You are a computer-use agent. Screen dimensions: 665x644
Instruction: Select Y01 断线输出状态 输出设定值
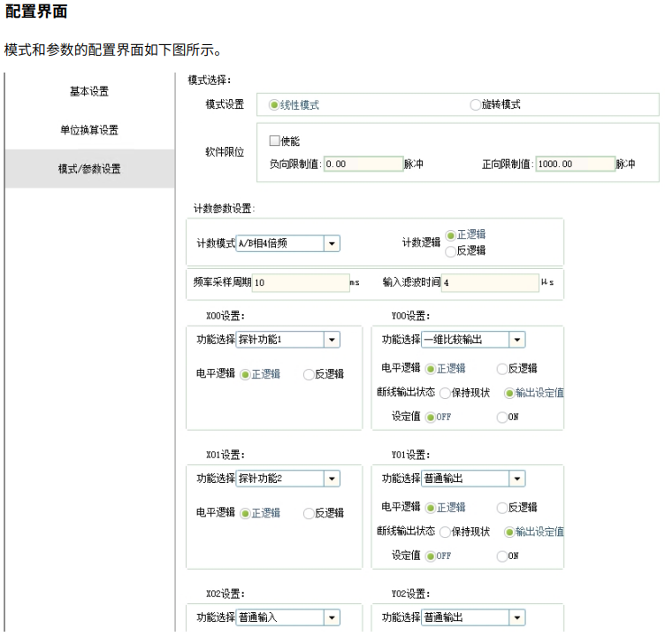[x=509, y=532]
